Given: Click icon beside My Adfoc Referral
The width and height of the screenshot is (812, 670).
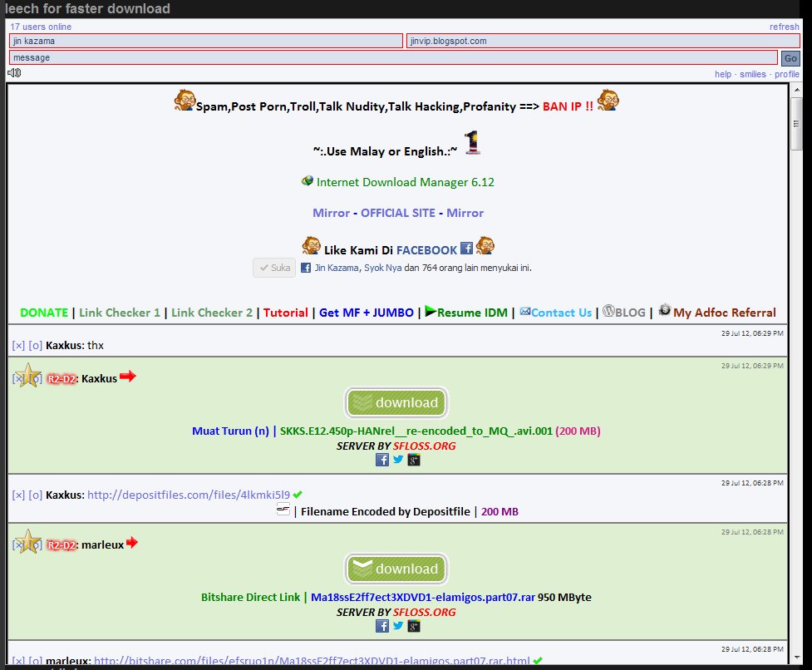Looking at the screenshot, I should 664,309.
